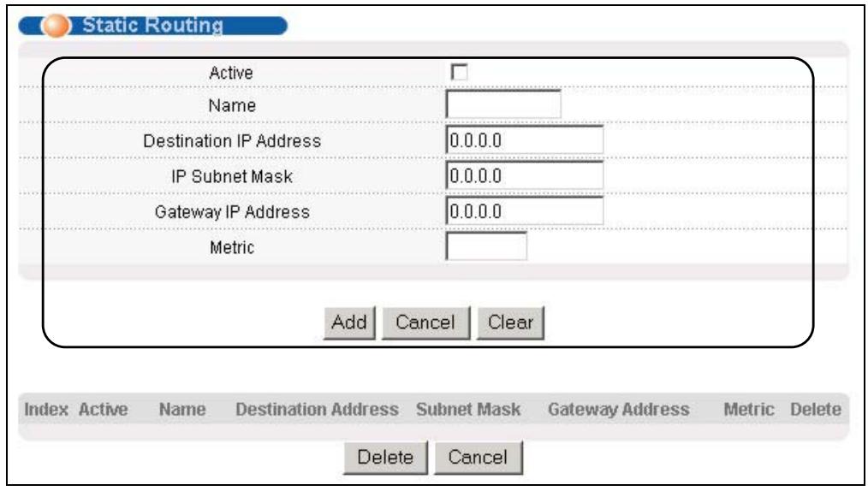Click the Gateway Address column header
The image size is (868, 491).
(x=619, y=410)
